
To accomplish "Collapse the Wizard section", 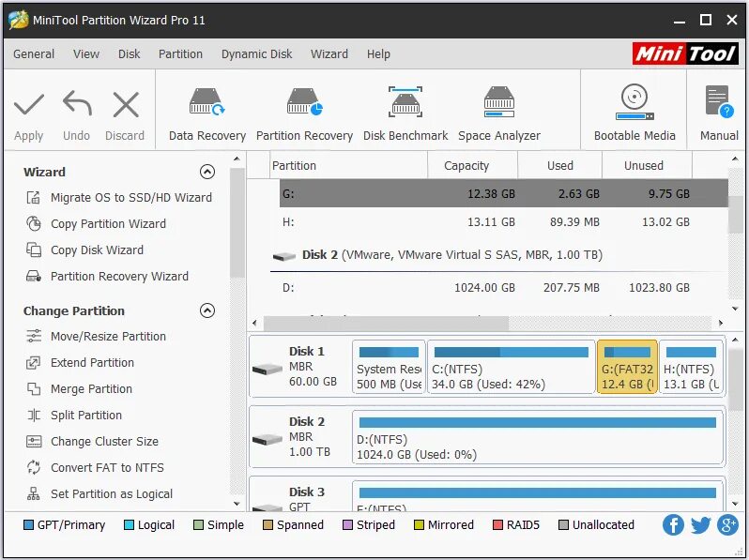I will (206, 172).
